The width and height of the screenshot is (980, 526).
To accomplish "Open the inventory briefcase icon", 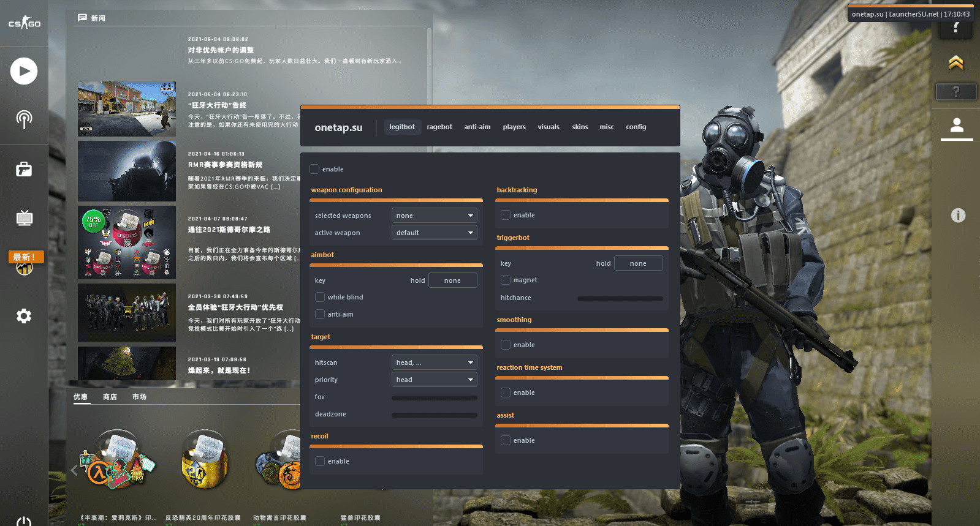I will (24, 170).
